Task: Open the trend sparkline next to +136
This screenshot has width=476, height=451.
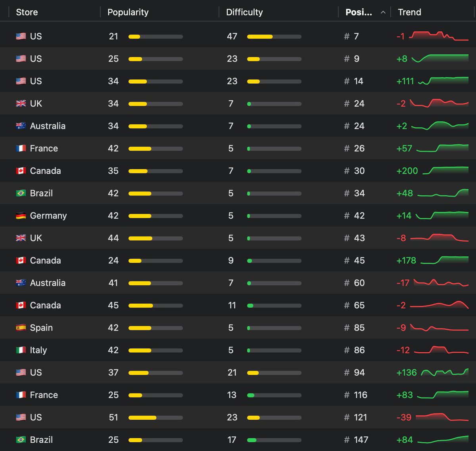Action: pos(445,372)
